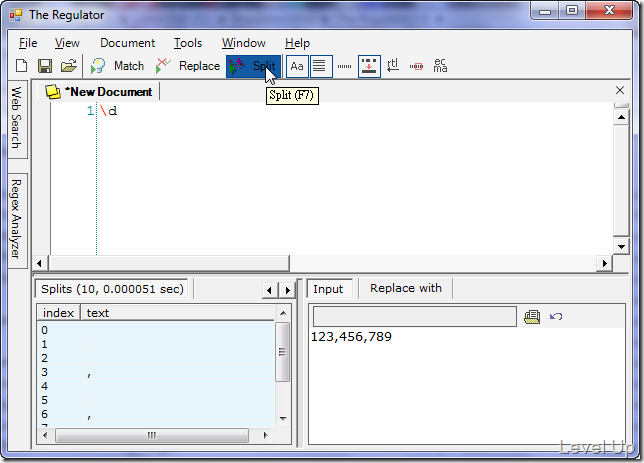644x463 pixels.
Task: Toggle the Aa ignore case option
Action: click(297, 66)
